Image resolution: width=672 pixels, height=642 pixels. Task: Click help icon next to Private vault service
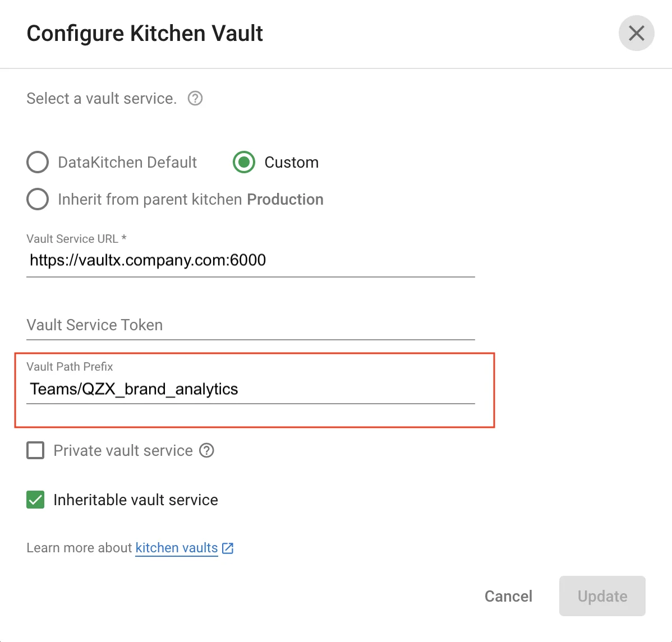(x=207, y=451)
